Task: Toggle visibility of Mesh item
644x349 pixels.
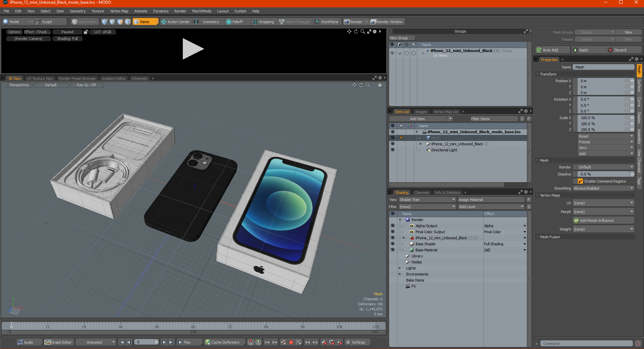Action: 392,138
